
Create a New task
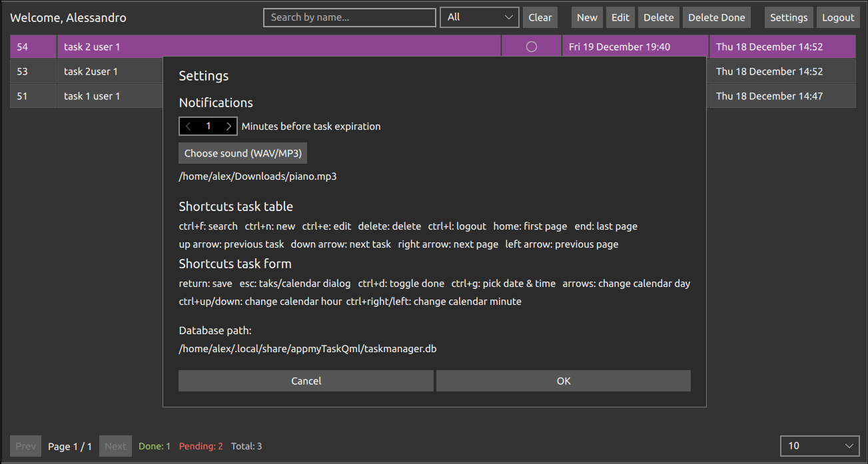(586, 17)
